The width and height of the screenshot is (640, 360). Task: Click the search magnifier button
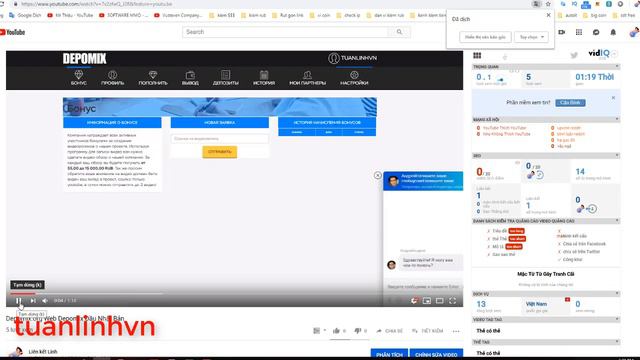[399, 32]
